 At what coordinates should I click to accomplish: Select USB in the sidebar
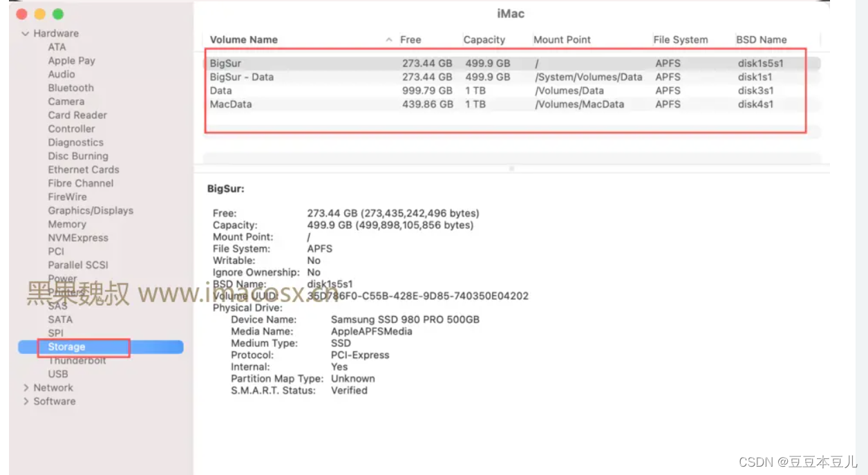pos(58,374)
